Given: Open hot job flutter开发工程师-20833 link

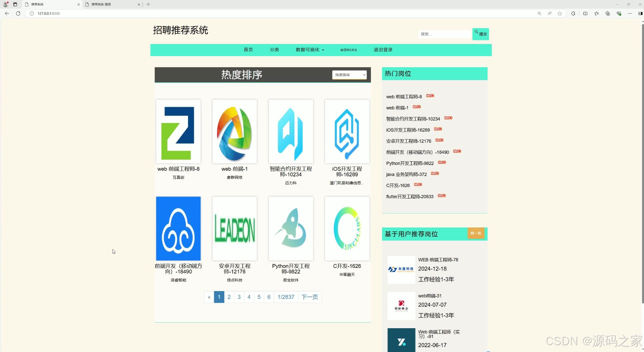Looking at the screenshot, I should [x=410, y=197].
